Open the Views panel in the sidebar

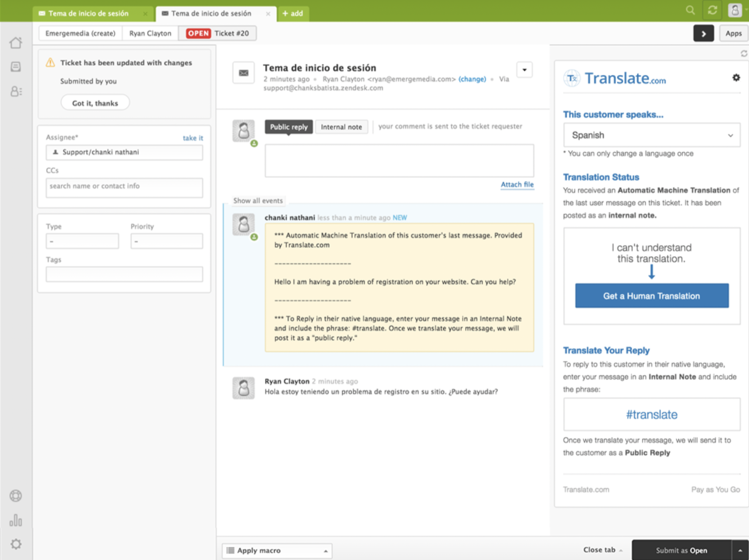(x=16, y=66)
